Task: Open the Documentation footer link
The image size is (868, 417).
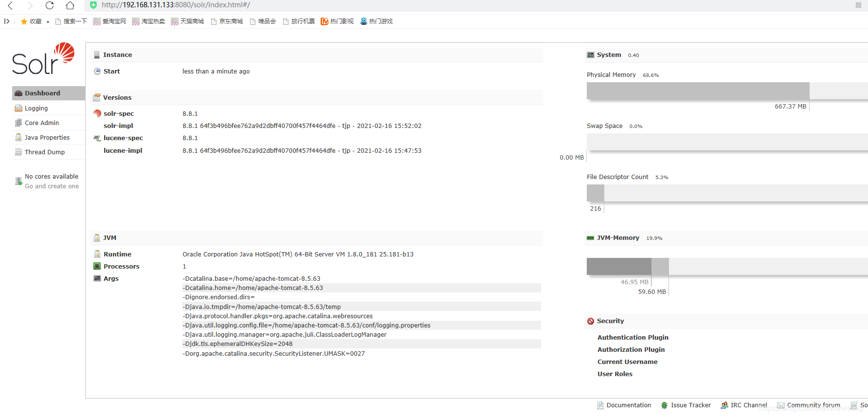Action: pos(624,405)
